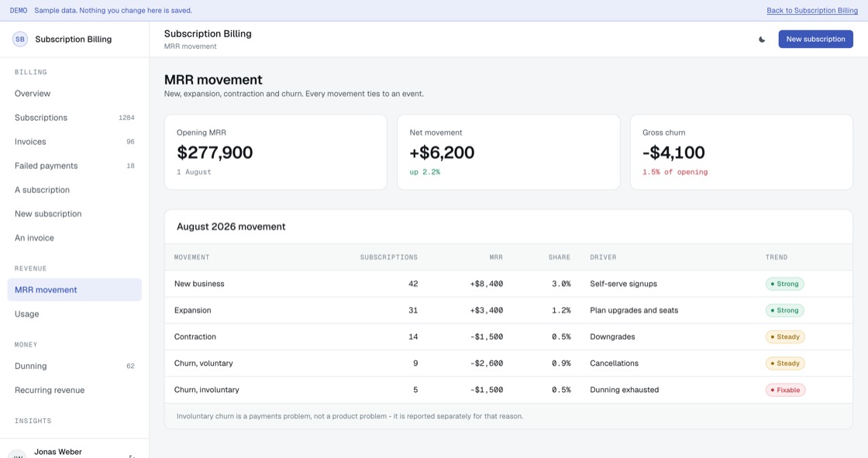
Task: Select the 'Churn, involuntary' row label
Action: pyautogui.click(x=206, y=390)
